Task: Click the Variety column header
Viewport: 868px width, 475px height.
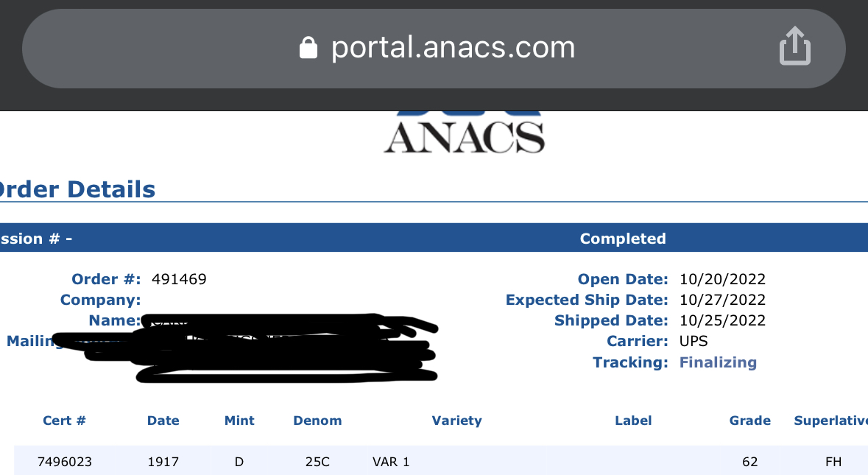Action: tap(456, 421)
